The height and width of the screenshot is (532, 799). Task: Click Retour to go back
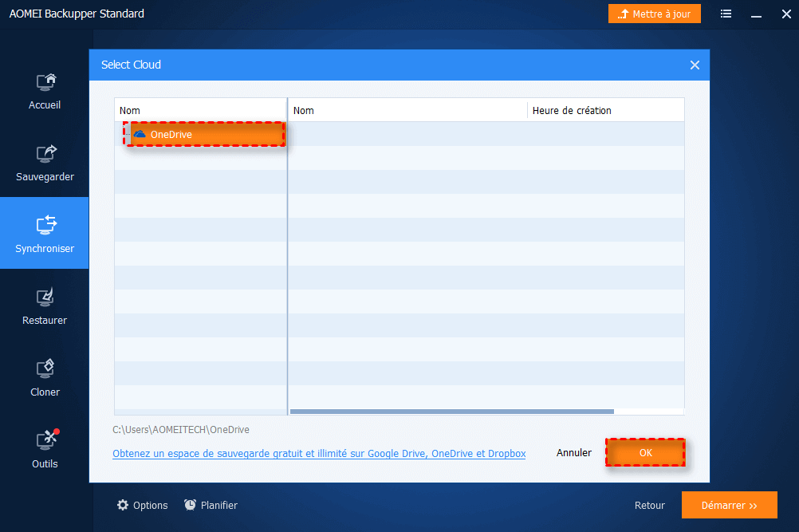(x=649, y=505)
